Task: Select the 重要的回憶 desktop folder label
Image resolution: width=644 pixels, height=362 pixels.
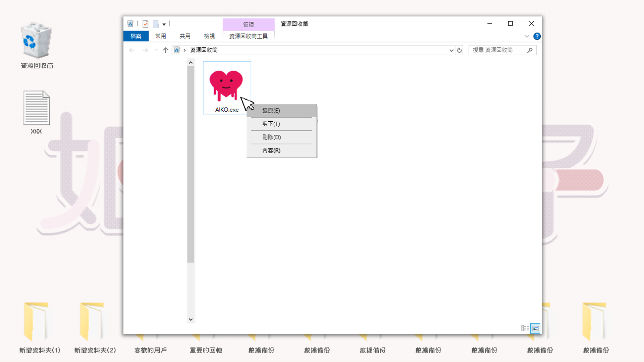Action: [206, 350]
